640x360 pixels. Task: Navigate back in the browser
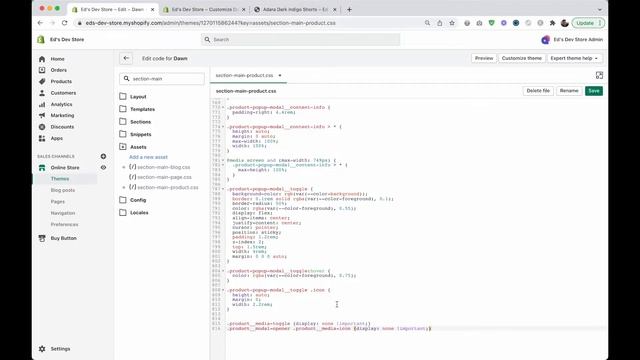tap(40, 23)
